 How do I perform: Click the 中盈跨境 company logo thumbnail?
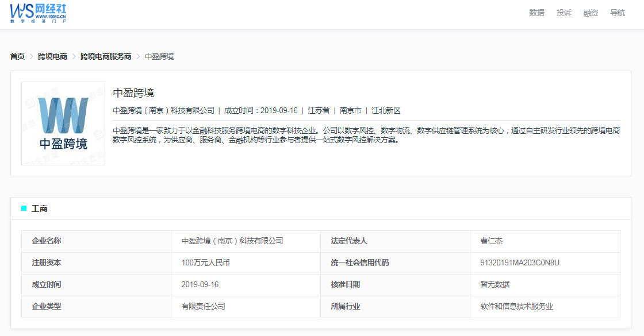pos(63,123)
